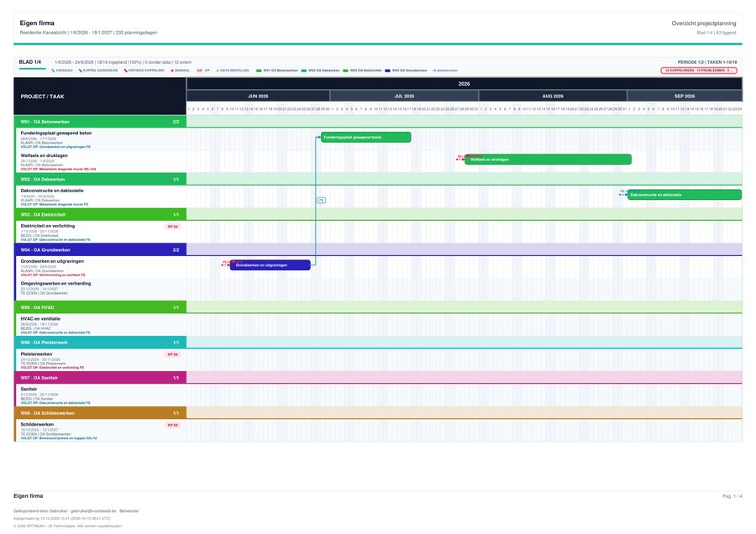Click the '2/2' count on W04 header
Viewport: 756px width, 534px height.
pos(176,250)
